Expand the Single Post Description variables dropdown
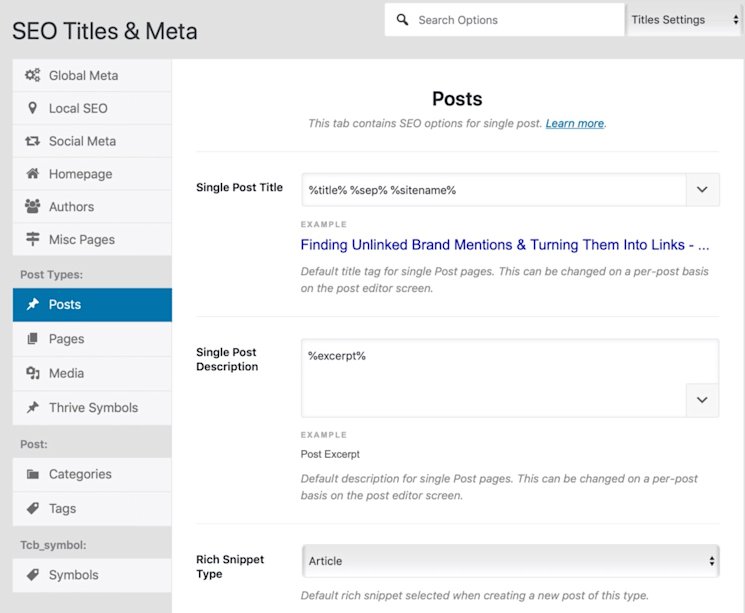 coord(702,400)
